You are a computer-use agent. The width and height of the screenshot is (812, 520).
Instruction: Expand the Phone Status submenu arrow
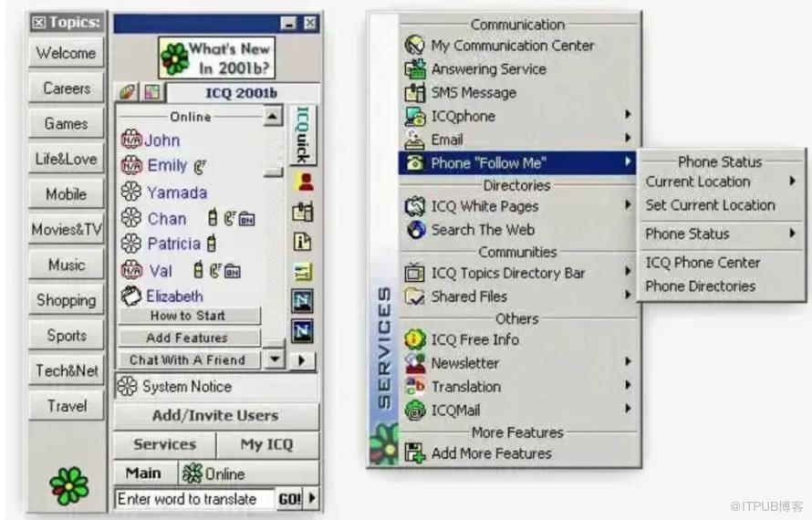(x=792, y=233)
